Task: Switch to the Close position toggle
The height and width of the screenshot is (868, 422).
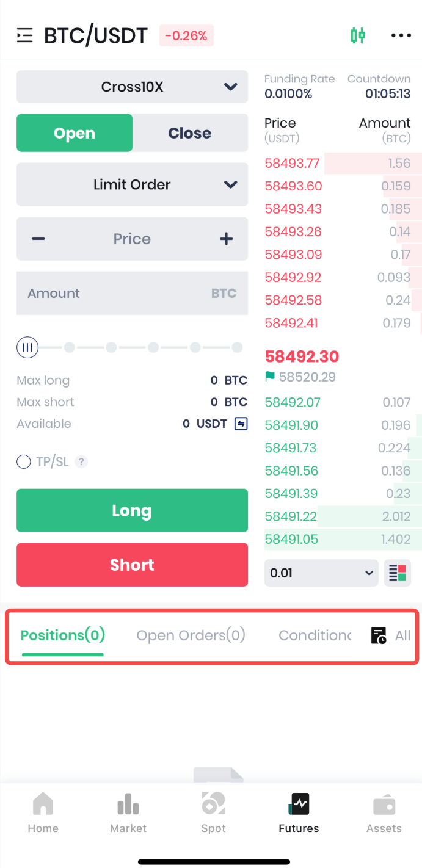Action: pyautogui.click(x=190, y=133)
